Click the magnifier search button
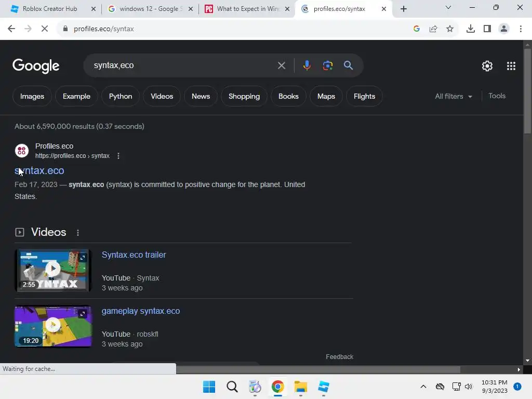This screenshot has width=532, height=399. [349, 65]
